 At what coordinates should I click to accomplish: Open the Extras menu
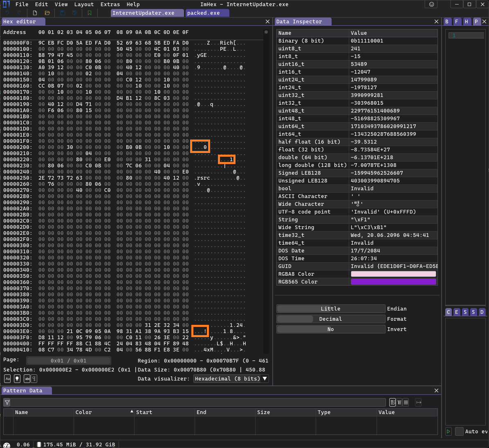[110, 5]
